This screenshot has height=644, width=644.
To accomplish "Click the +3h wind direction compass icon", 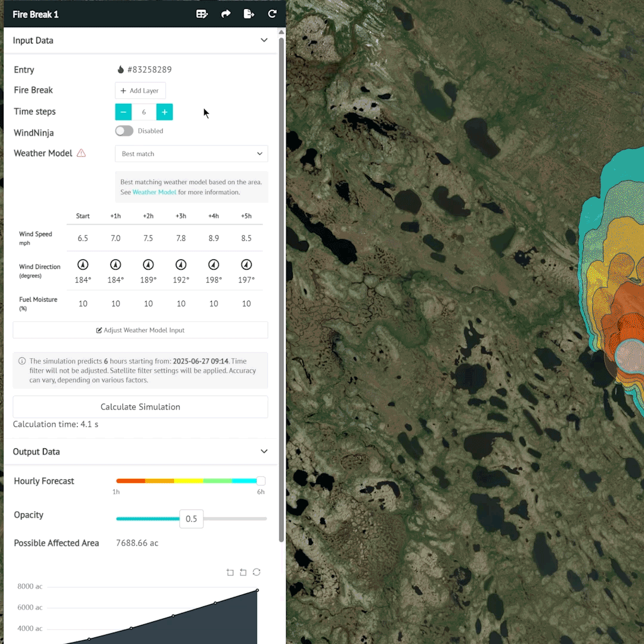I will coord(181,265).
